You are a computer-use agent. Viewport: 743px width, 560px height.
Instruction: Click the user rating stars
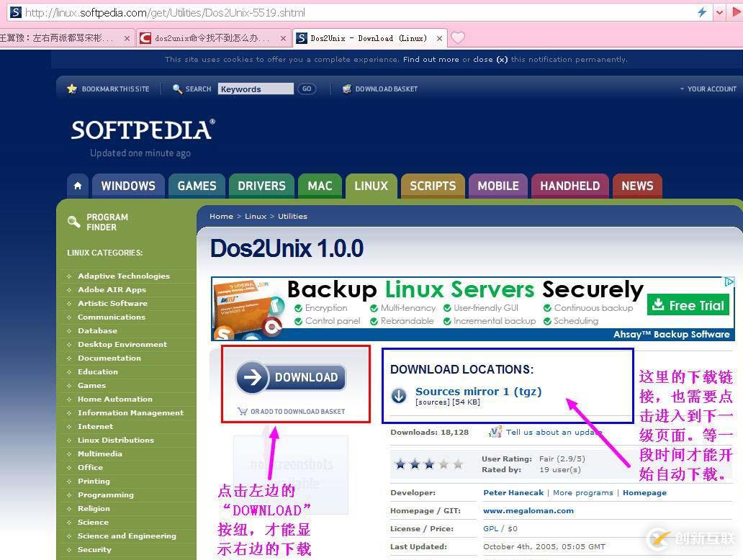tap(429, 464)
